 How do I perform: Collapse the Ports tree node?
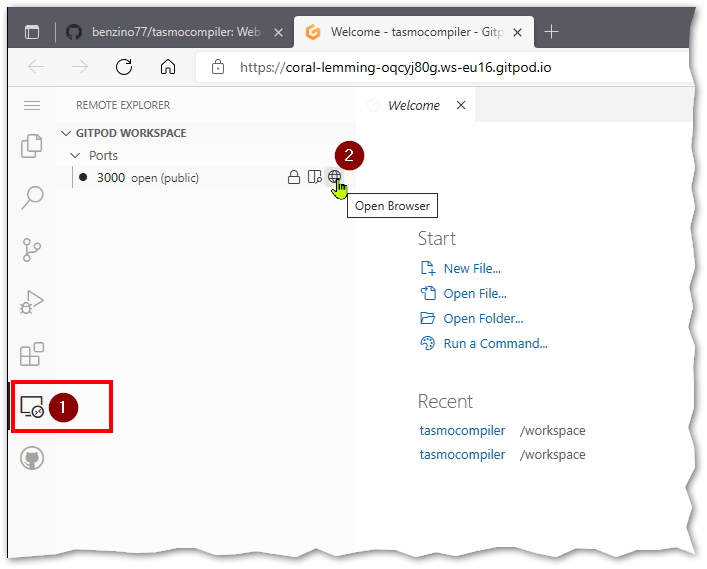click(75, 155)
